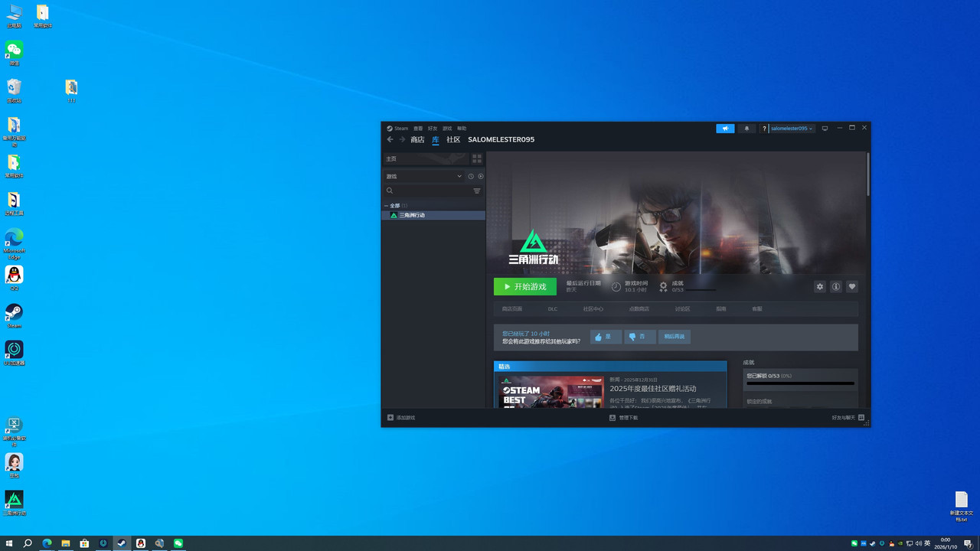Open the Recycle Bin desktop icon
This screenshot has width=980, height=551.
14,90
